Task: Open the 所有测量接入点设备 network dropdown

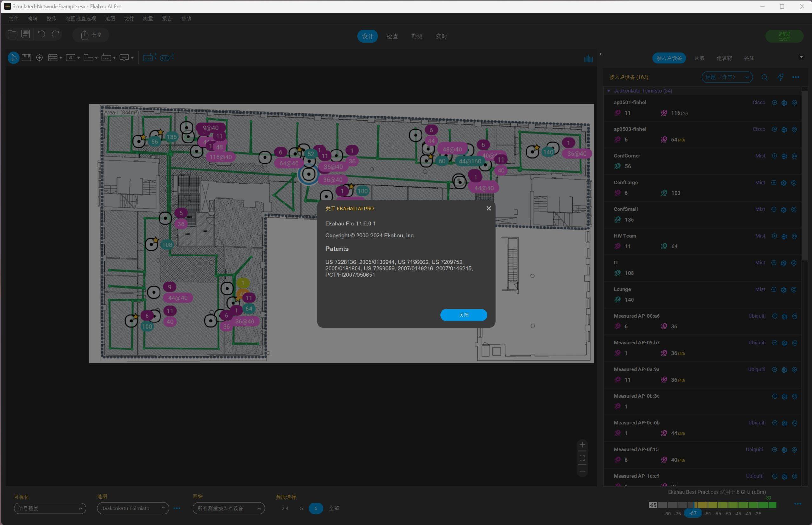Action: click(229, 508)
